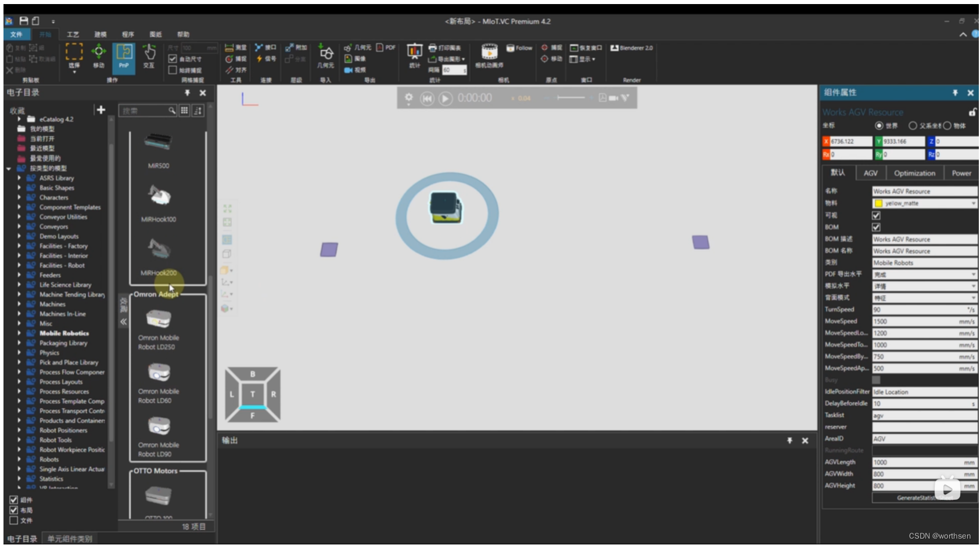Open the AGV properties tab
Screen dimensions: 980x545
pyautogui.click(x=870, y=173)
